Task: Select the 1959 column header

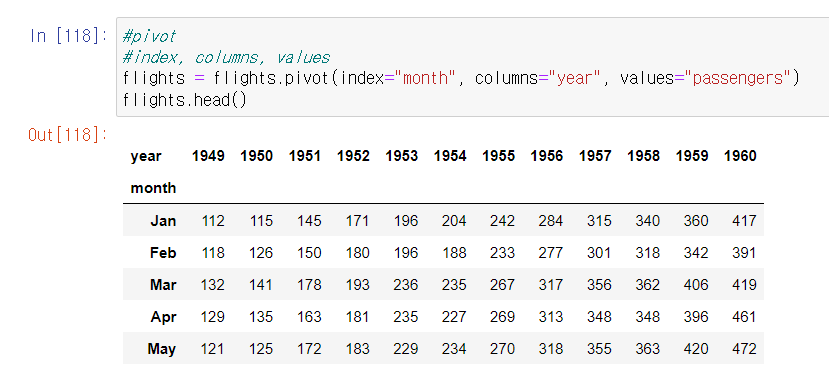Action: tap(692, 156)
